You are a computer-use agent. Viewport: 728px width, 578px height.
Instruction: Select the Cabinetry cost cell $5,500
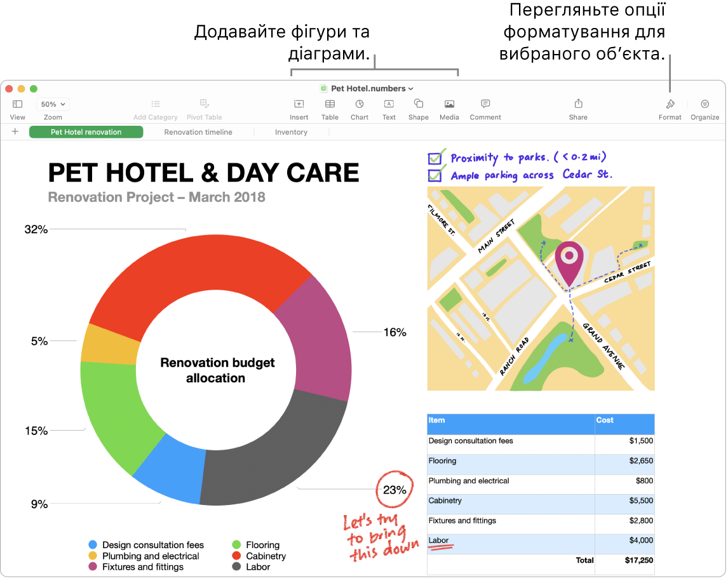[624, 501]
